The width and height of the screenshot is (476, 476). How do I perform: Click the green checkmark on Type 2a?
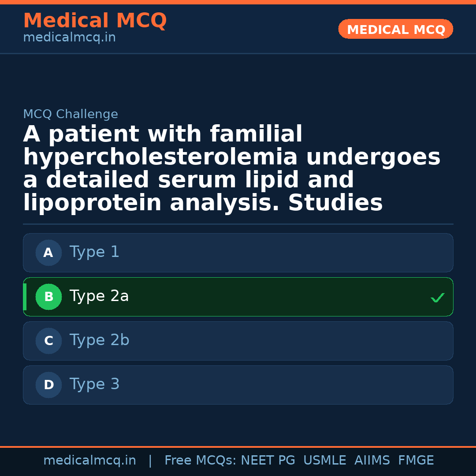[437, 298]
